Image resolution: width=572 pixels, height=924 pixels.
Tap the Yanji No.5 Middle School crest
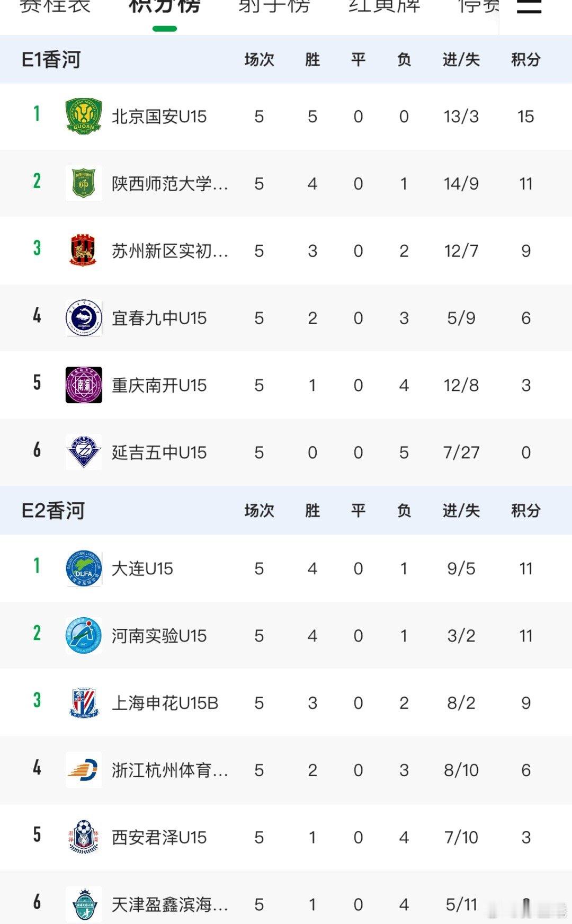[84, 452]
